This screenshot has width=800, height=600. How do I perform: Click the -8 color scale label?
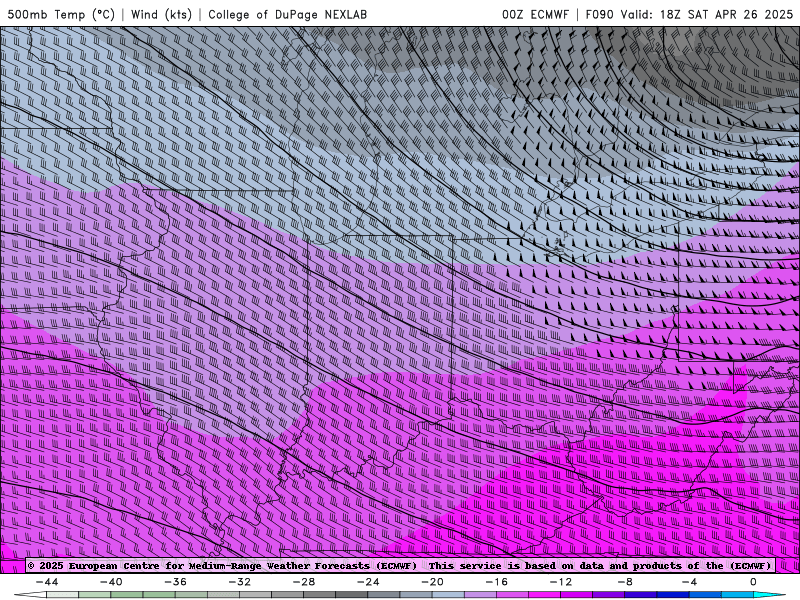point(625,582)
